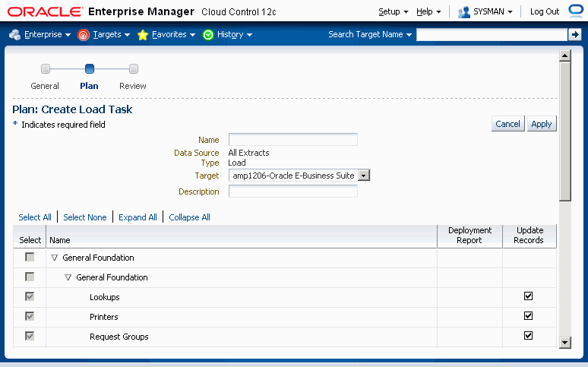Click the vertical scrollbar thumb

[x=564, y=131]
